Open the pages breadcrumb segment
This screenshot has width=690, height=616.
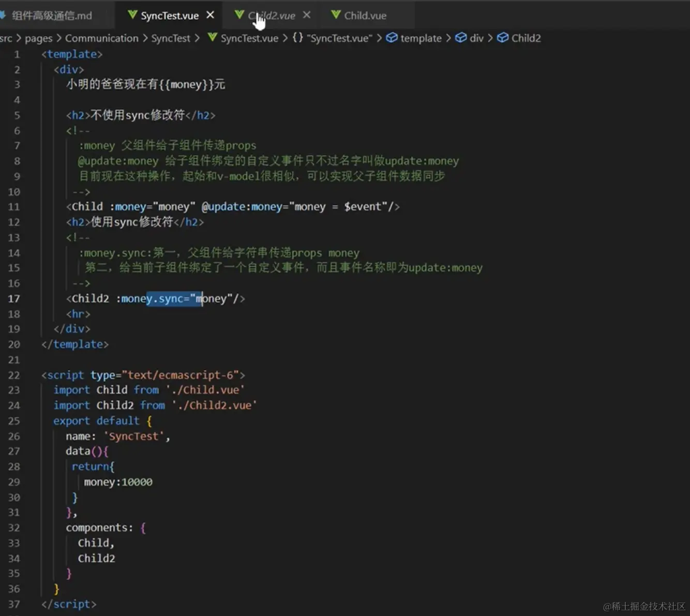39,38
